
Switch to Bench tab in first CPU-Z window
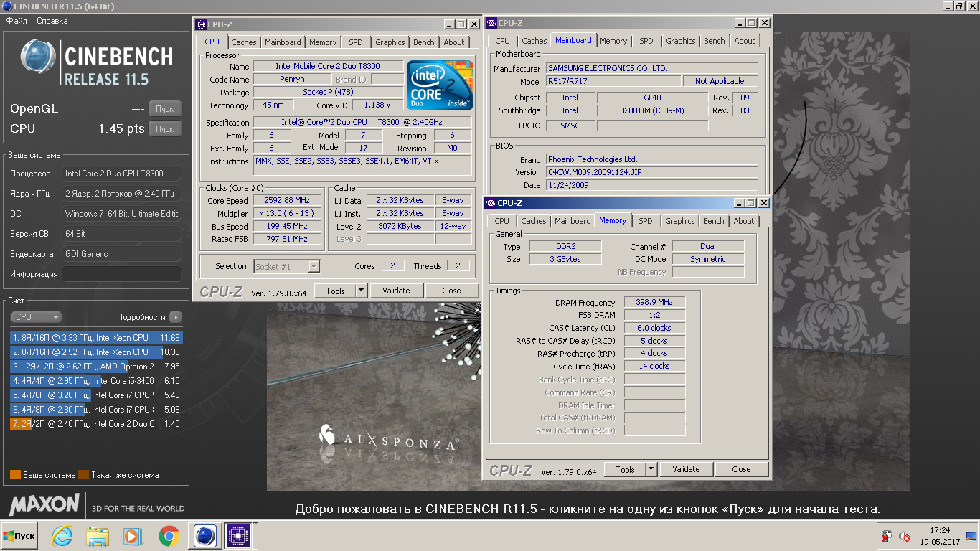424,42
